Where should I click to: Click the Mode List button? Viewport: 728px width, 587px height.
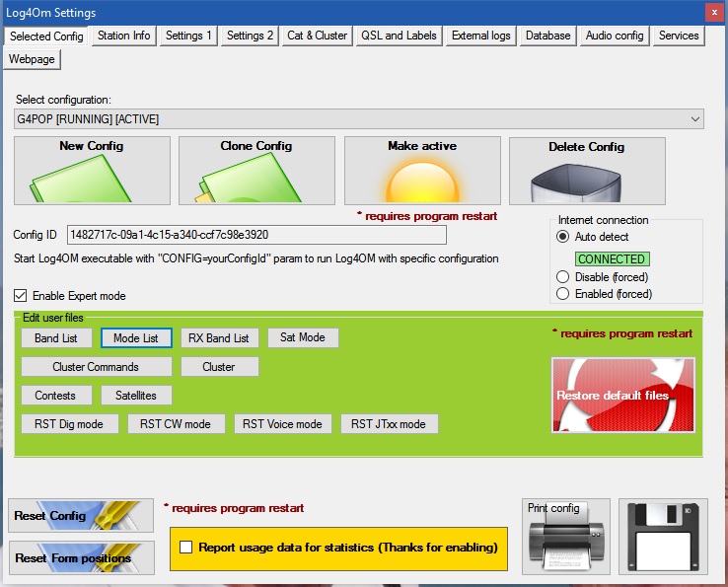(136, 338)
